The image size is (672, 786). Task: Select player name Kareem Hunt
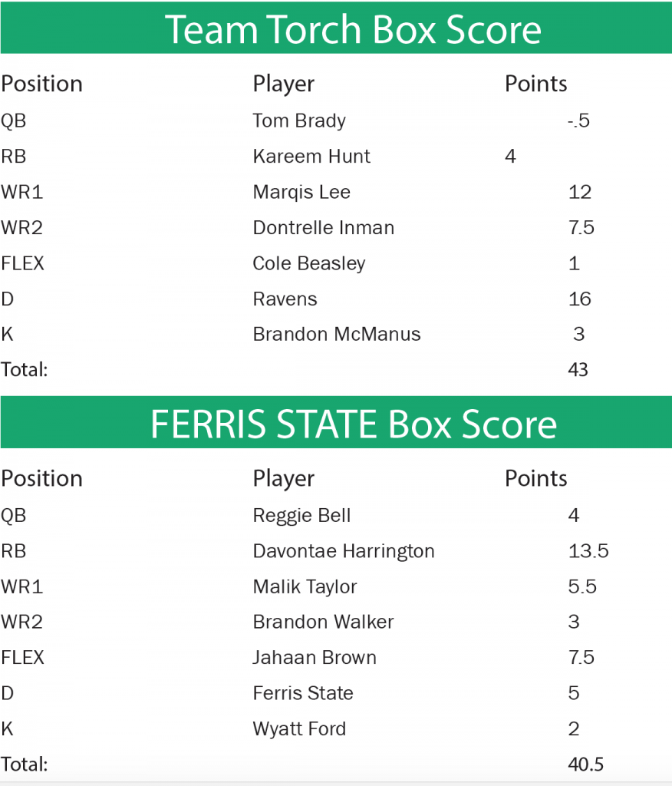tap(311, 157)
